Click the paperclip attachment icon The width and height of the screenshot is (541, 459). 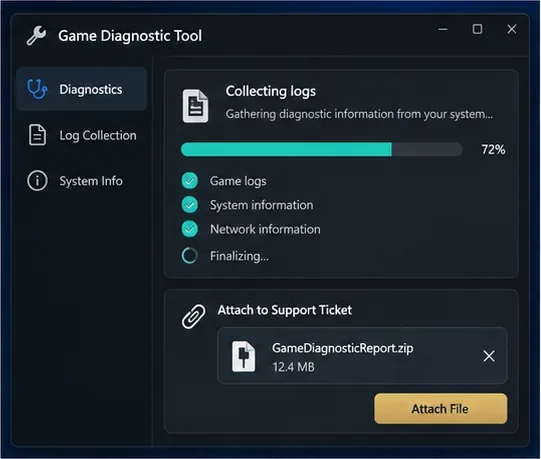194,316
